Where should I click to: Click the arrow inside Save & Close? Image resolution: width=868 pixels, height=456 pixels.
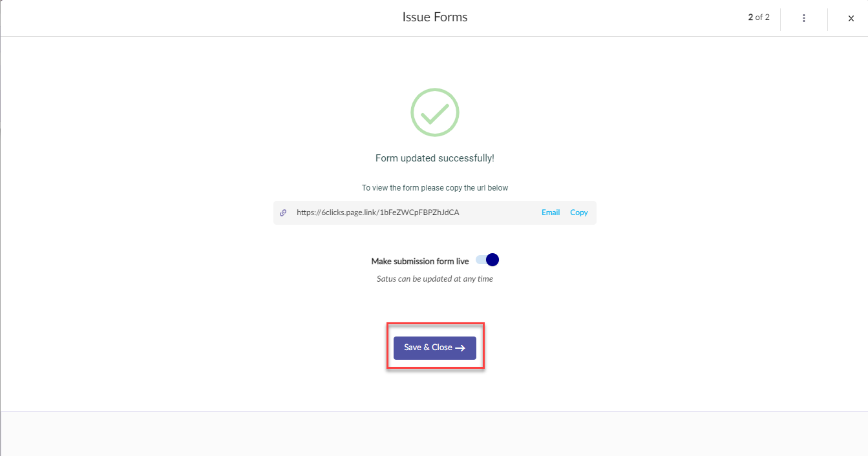(x=460, y=348)
